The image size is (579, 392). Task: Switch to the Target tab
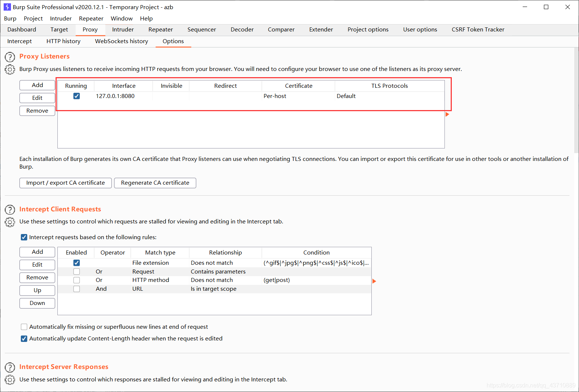click(x=59, y=30)
